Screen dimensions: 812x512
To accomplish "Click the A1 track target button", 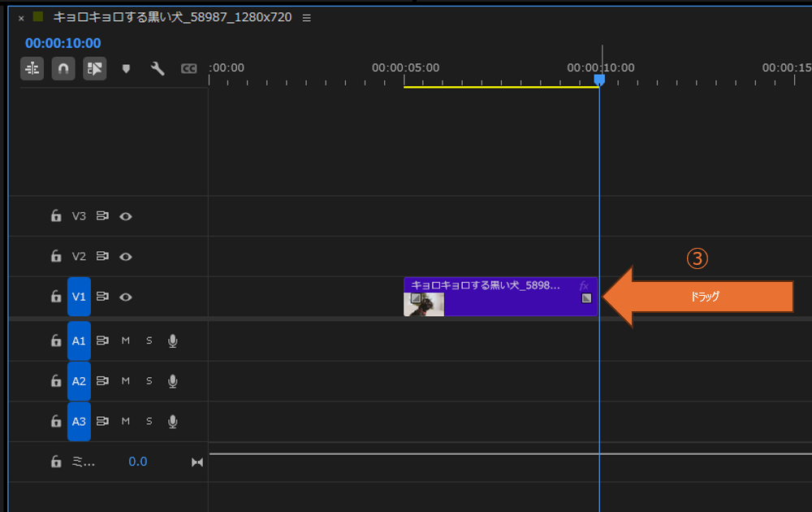I will [x=79, y=341].
